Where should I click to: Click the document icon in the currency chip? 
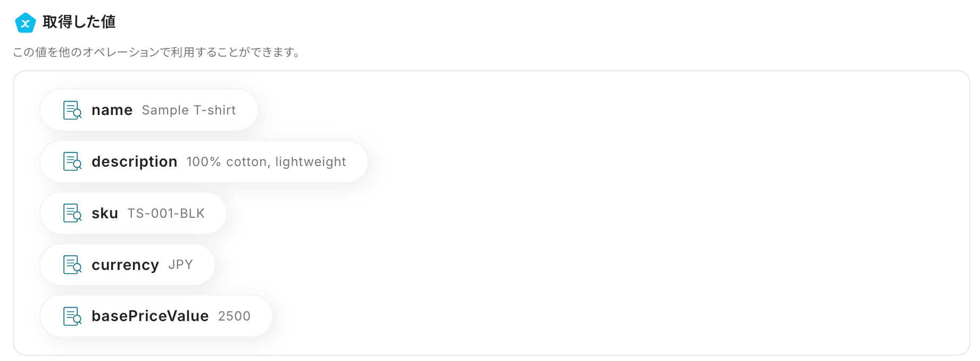click(72, 265)
